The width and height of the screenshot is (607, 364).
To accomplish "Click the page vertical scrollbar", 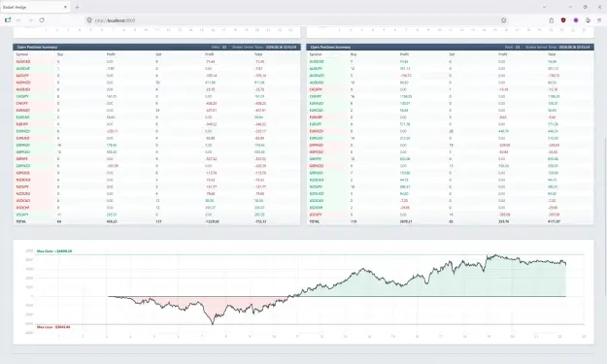I will tap(605, 215).
